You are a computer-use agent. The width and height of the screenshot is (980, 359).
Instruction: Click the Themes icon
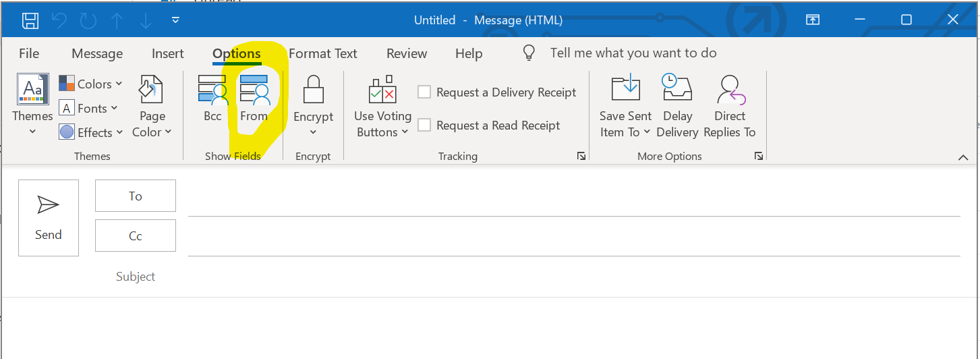(x=32, y=90)
